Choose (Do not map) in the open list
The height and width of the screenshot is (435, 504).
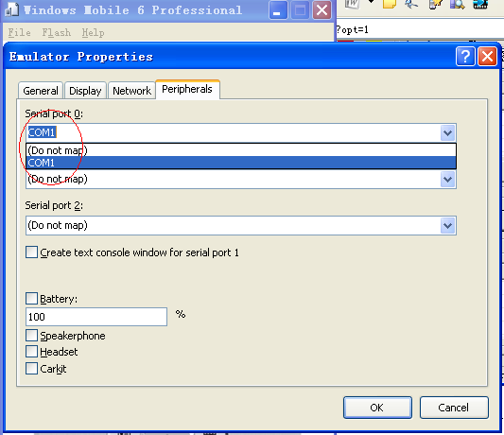point(241,150)
